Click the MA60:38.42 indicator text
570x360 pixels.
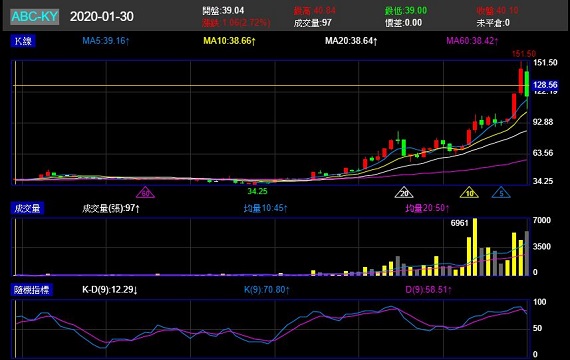click(472, 41)
